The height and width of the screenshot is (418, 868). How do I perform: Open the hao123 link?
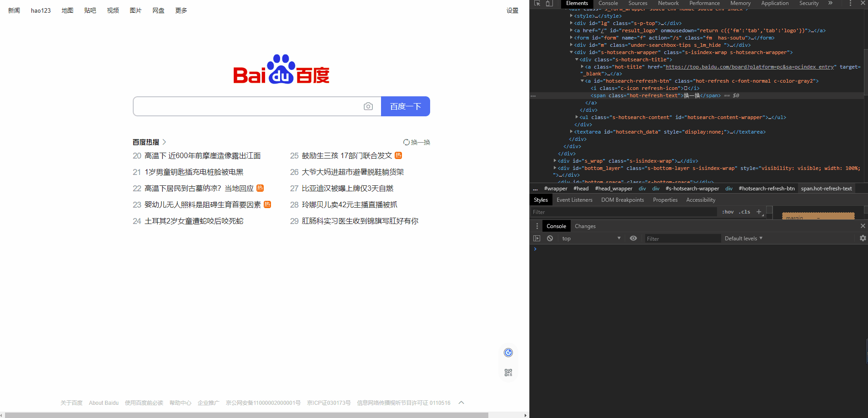tap(41, 10)
